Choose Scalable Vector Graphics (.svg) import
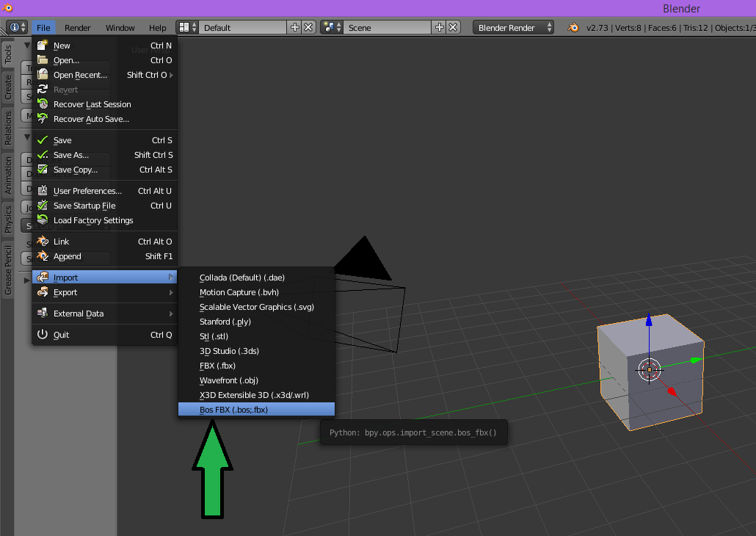The height and width of the screenshot is (536, 756). (x=256, y=307)
